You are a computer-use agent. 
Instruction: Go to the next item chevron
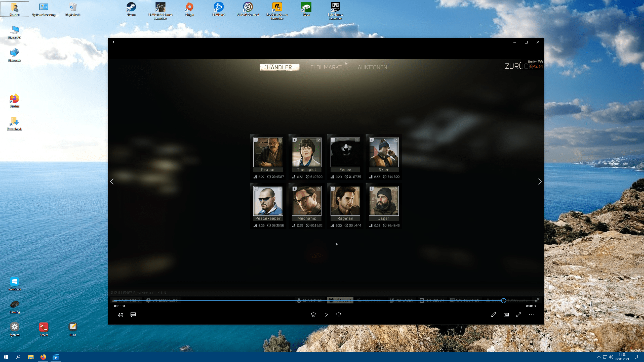tap(540, 182)
